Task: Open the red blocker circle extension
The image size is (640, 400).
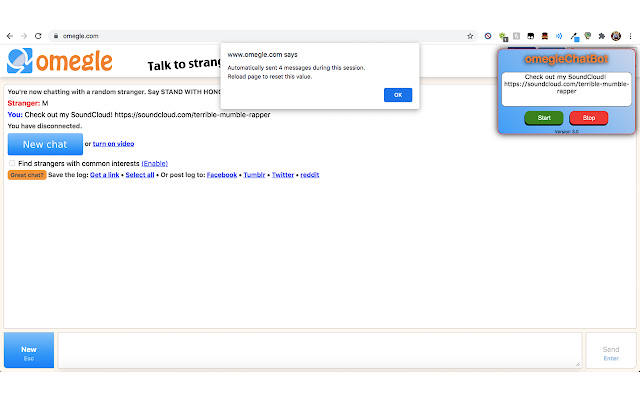Action: click(x=488, y=36)
